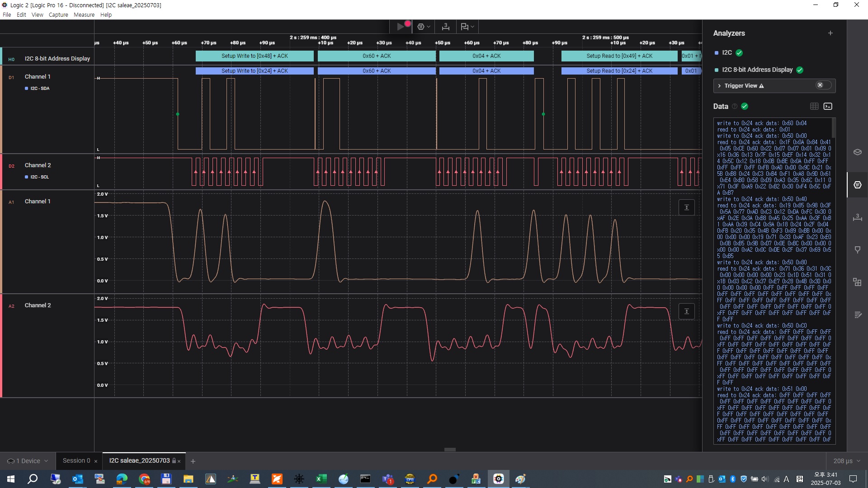Open Timing Markers panel in right sidebar
Screen dimensions: 868x488
[x=857, y=250]
